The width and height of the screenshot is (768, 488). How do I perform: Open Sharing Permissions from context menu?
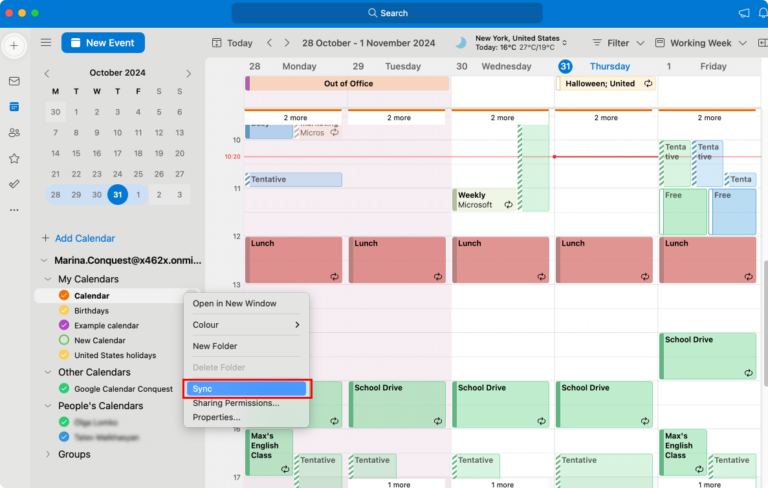point(236,403)
